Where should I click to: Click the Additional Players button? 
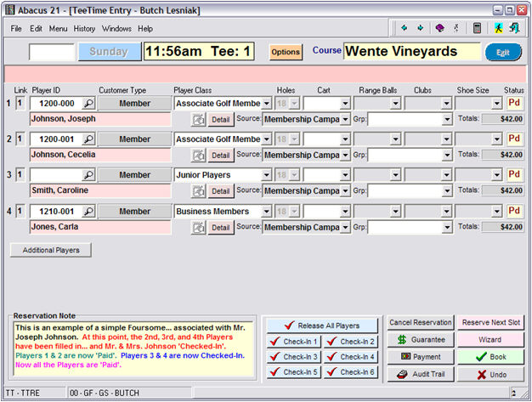pyautogui.click(x=50, y=251)
